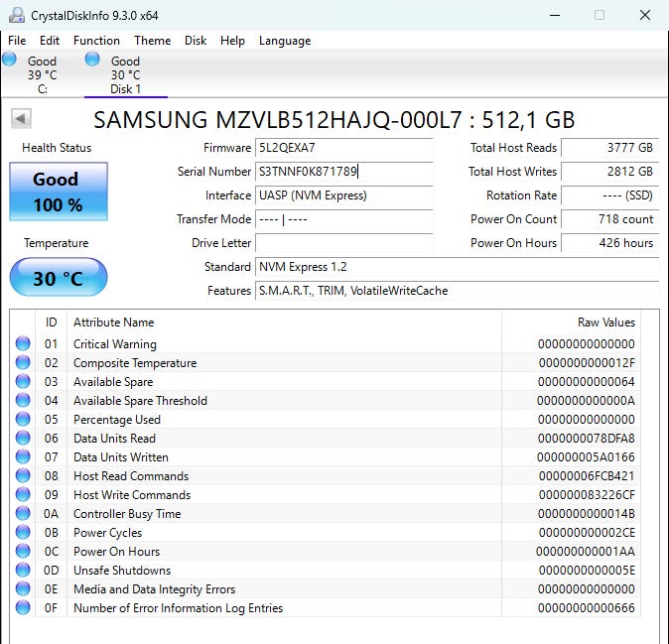669x644 pixels.
Task: Click the status orb beside Critical Warning
Action: coord(23,344)
